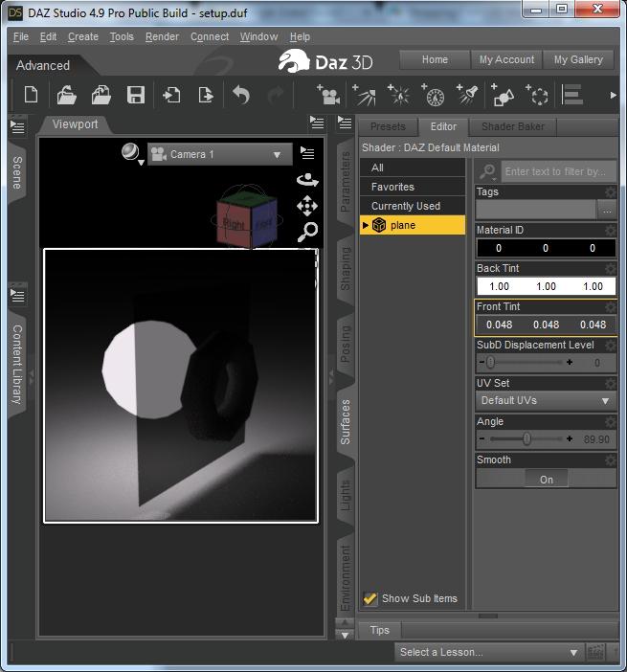Click the Tags ellipsis button
The image size is (627, 672).
607,211
